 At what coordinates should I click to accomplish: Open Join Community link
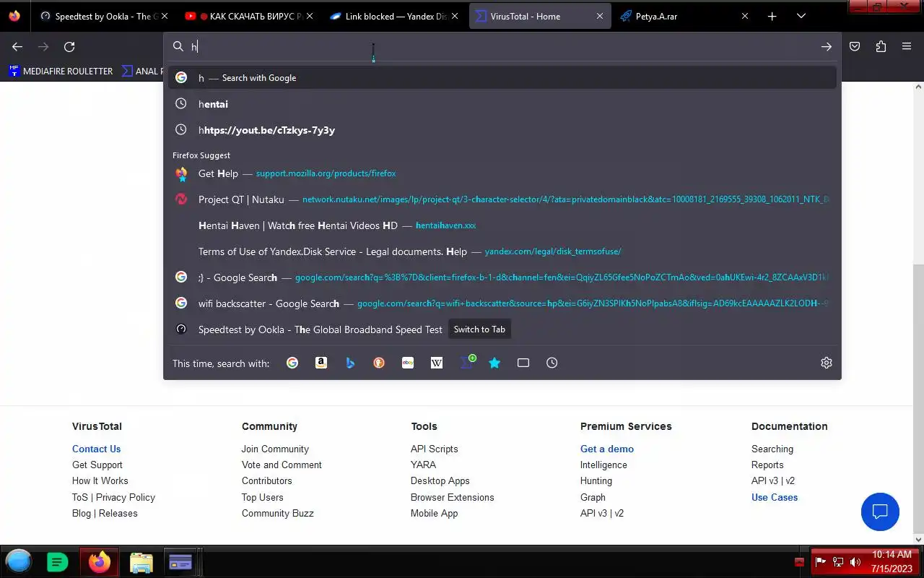point(275,449)
